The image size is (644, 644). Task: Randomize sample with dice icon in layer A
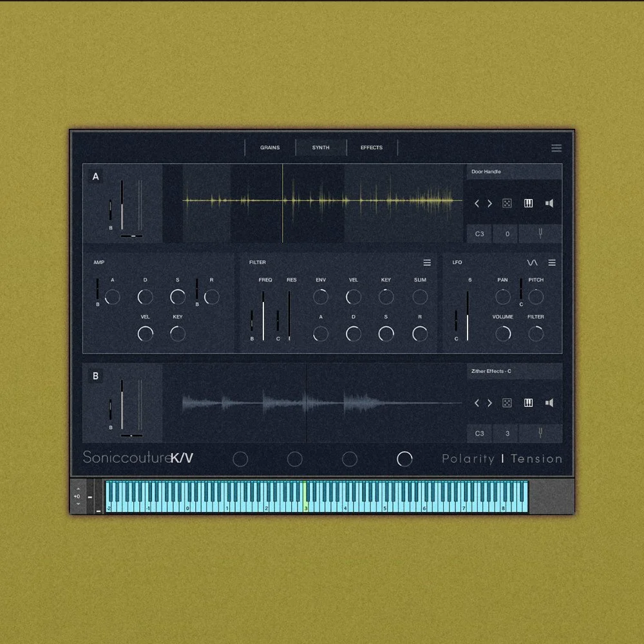tap(507, 204)
